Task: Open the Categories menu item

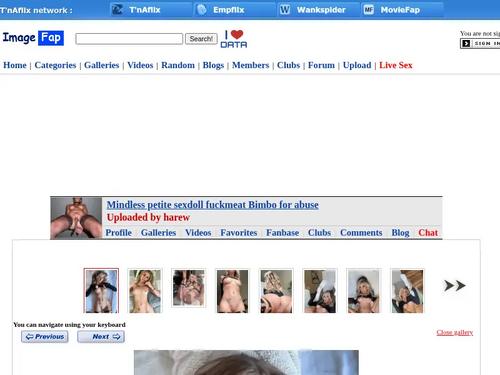Action: (55, 65)
